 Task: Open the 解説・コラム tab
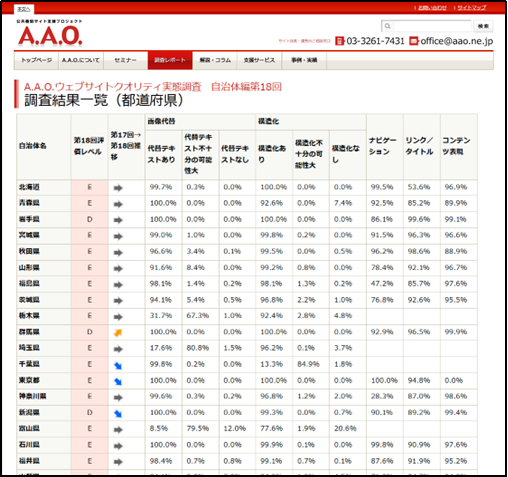tap(215, 60)
